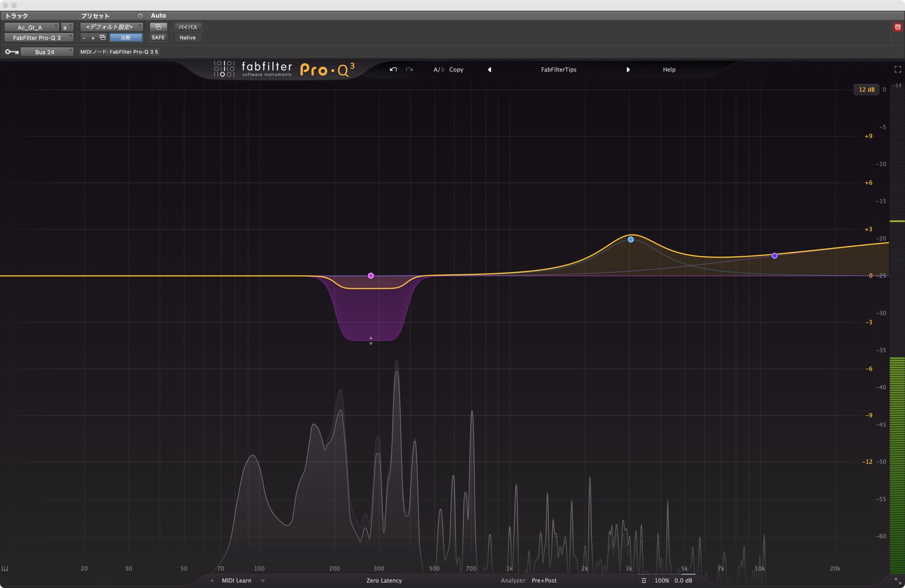
Task: Toggle the blue 比較 compare button
Action: (x=126, y=37)
